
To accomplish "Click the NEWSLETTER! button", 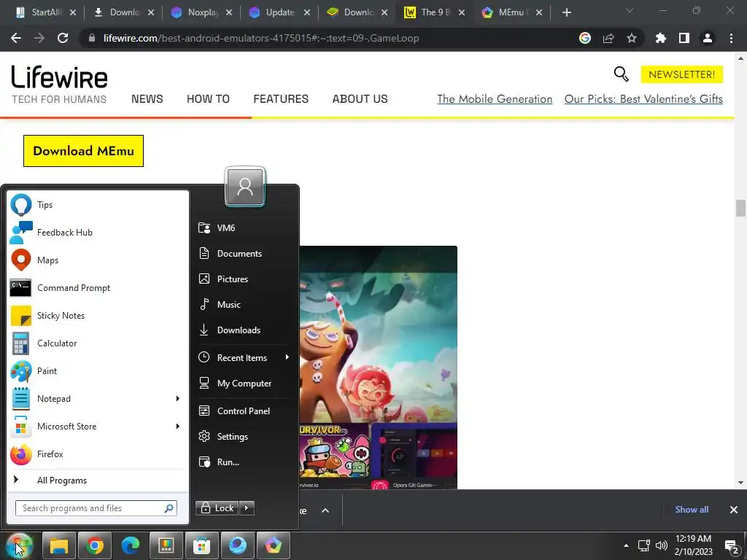I will [x=682, y=74].
